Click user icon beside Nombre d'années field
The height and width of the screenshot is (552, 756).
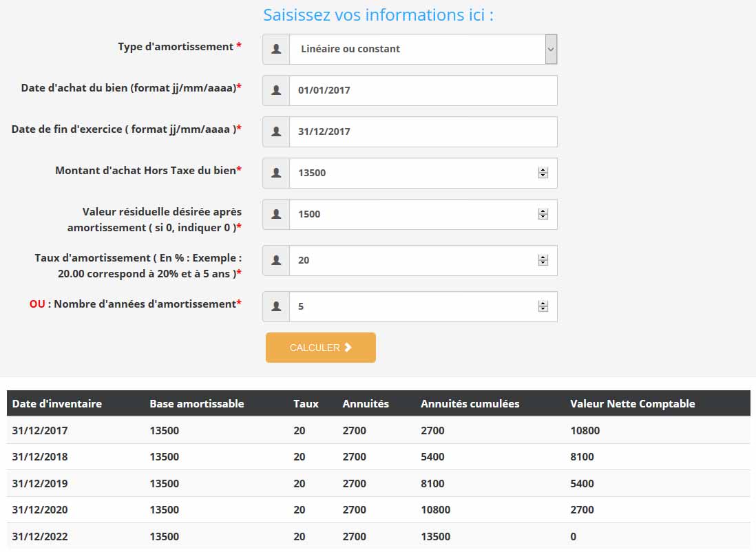(276, 306)
